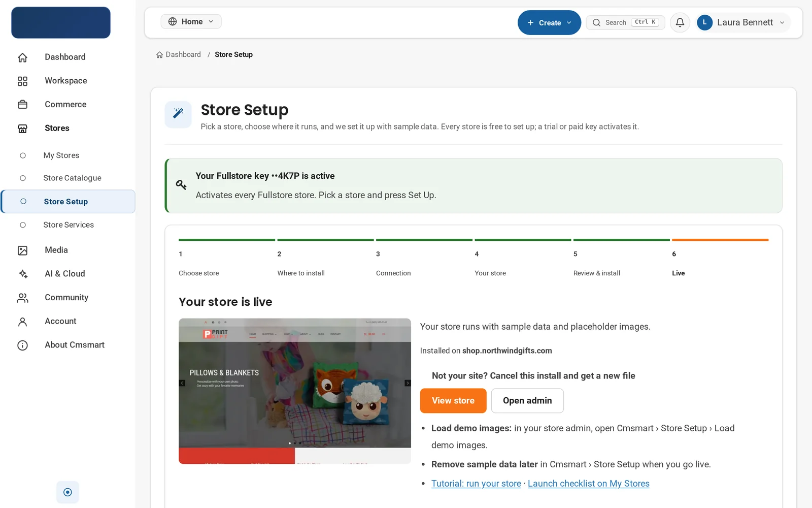Click the Community people icon
The width and height of the screenshot is (812, 508).
22,298
